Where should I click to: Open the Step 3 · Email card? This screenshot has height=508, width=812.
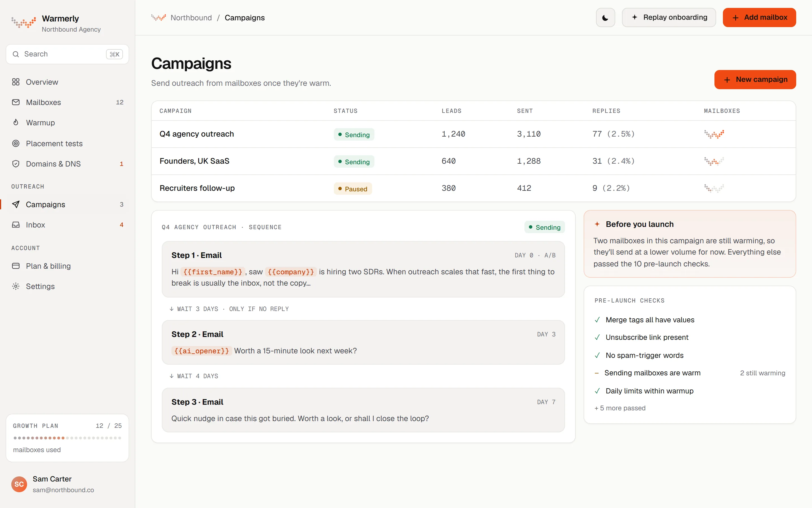click(x=363, y=410)
